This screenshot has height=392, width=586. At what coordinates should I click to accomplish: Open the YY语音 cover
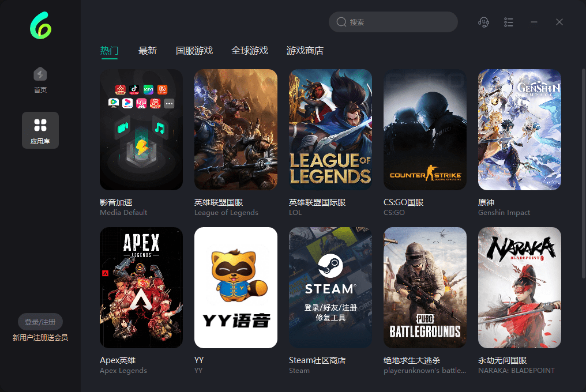pyautogui.click(x=236, y=288)
